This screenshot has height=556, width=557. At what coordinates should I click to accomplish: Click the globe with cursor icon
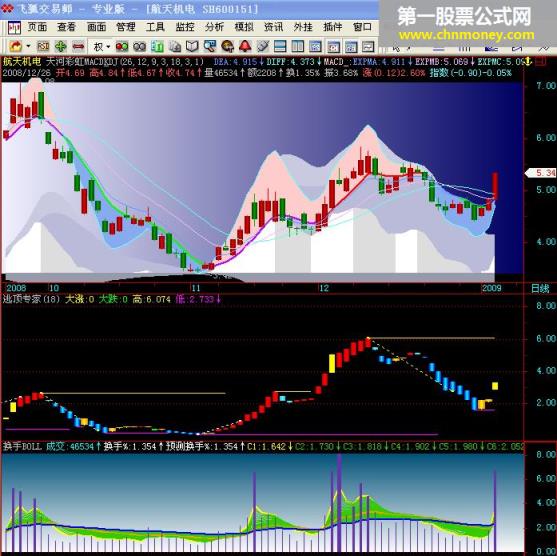coord(227,47)
